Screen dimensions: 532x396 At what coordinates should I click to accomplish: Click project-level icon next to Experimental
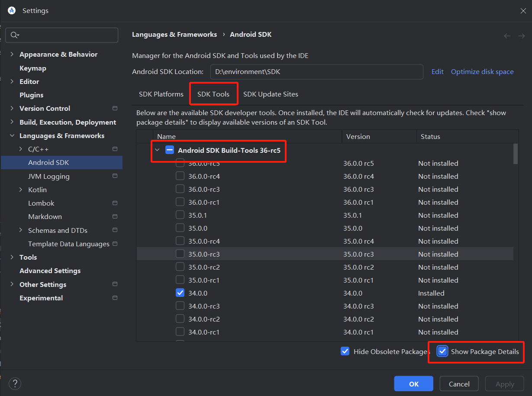pyautogui.click(x=115, y=298)
